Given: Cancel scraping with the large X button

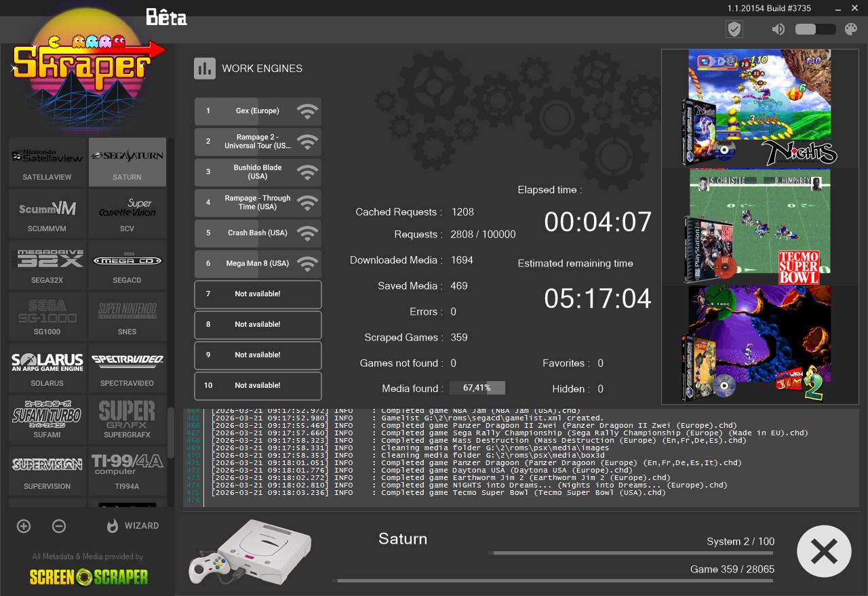Looking at the screenshot, I should [x=824, y=551].
